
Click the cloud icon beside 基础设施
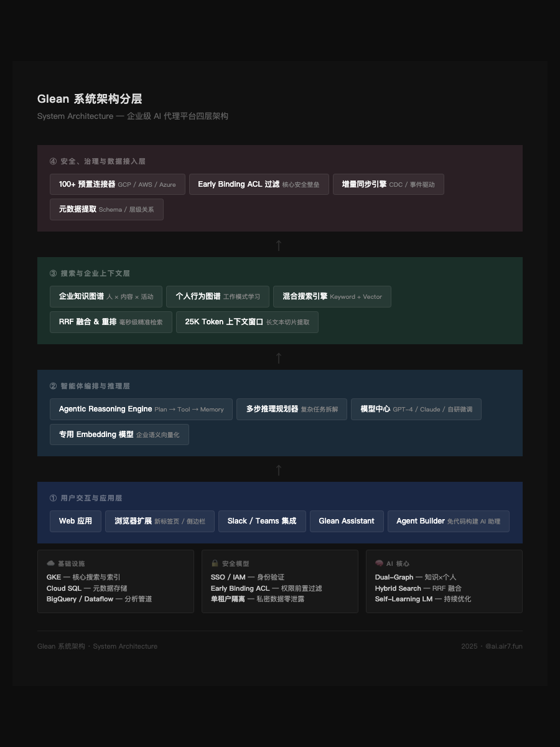(50, 563)
